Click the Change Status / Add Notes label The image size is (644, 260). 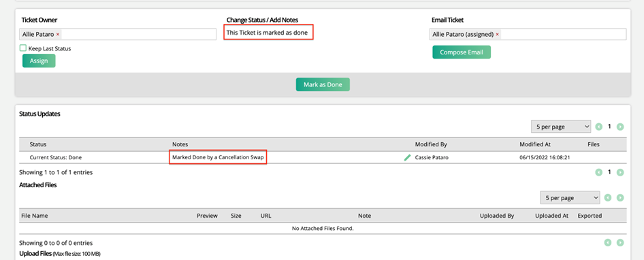coord(262,20)
